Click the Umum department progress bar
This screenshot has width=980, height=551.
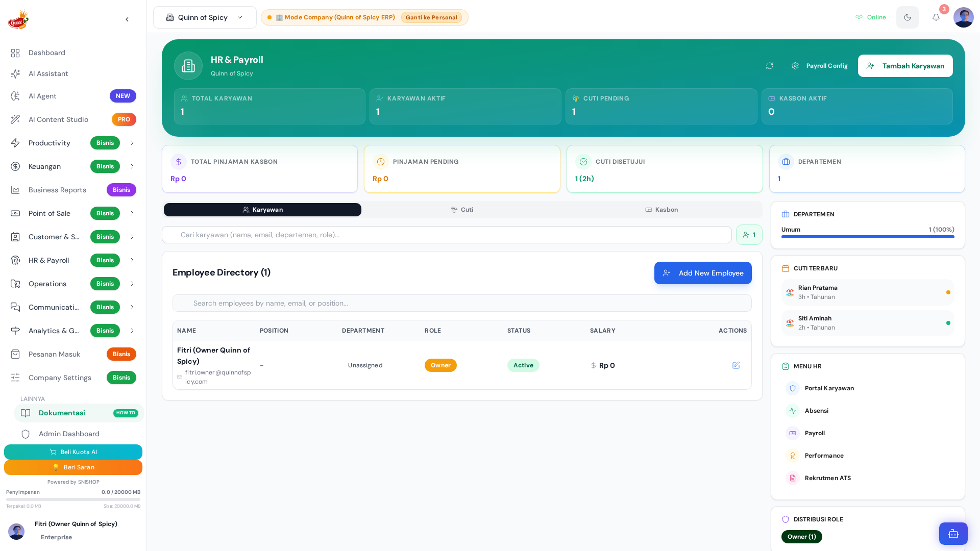[x=868, y=237]
